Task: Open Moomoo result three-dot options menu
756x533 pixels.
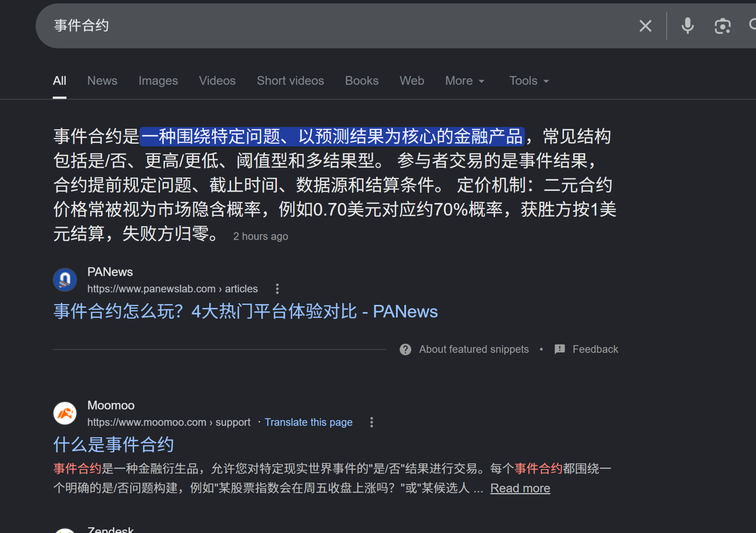Action: (371, 422)
